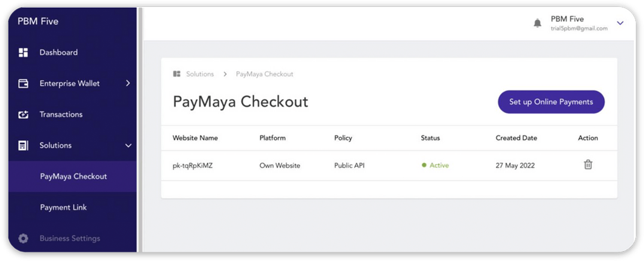The image size is (644, 261).
Task: Click the Business Settings gear icon
Action: [x=23, y=238]
